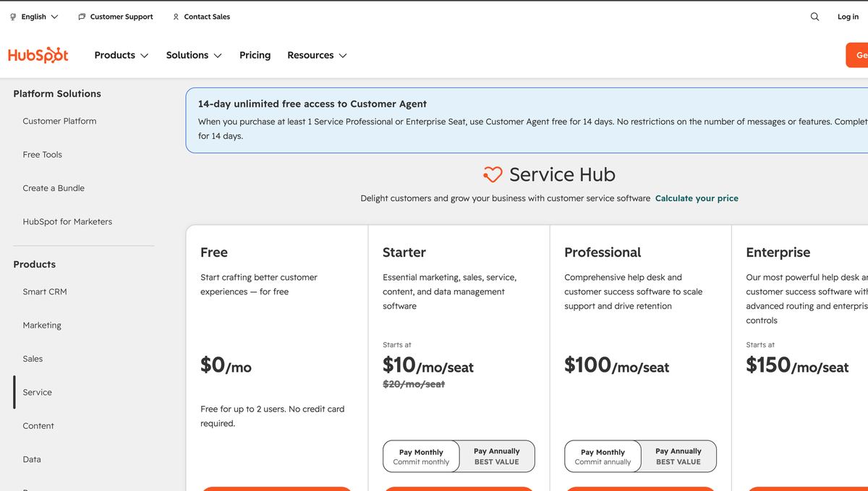This screenshot has height=491, width=868.
Task: Open the Pricing page in navigation
Action: coord(255,55)
